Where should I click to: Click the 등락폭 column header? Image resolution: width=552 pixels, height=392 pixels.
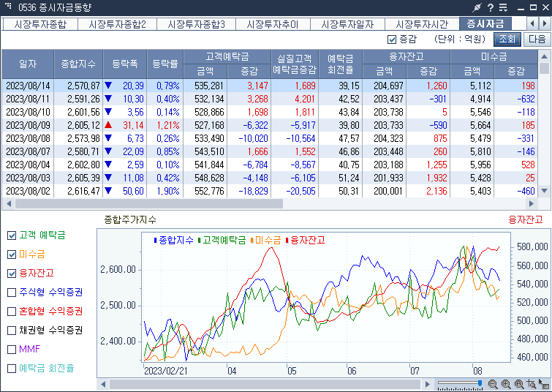coord(125,64)
